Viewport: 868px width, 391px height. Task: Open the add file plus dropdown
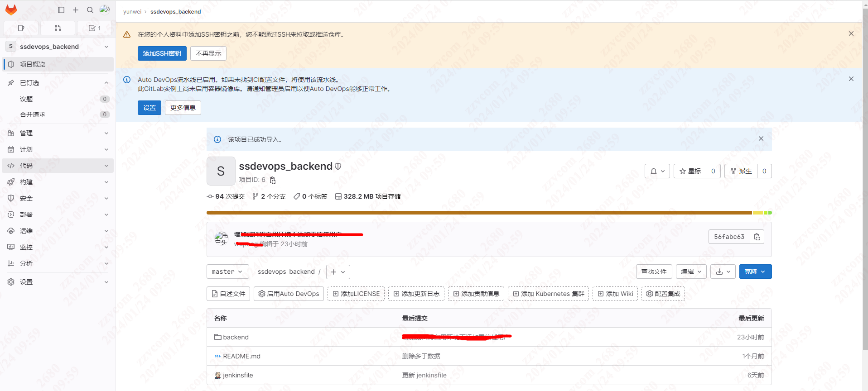(338, 272)
